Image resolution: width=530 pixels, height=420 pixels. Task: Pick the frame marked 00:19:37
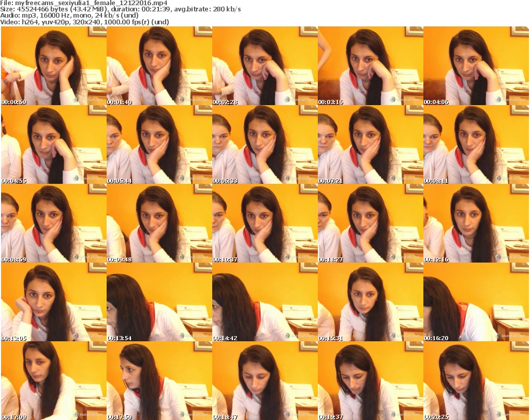point(371,381)
